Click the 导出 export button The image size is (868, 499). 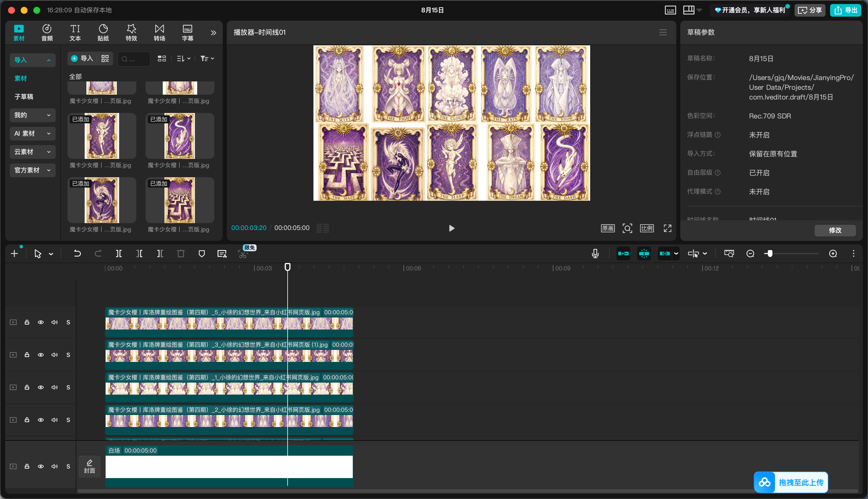click(845, 10)
